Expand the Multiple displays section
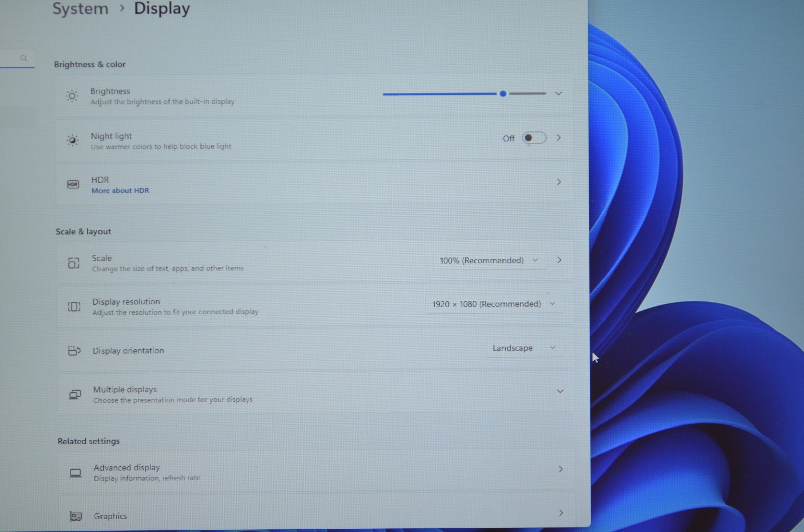804x532 pixels. [x=560, y=391]
